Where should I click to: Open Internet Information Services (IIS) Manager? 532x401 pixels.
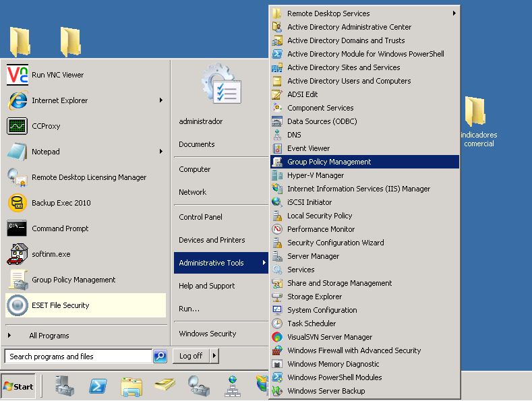click(x=365, y=189)
